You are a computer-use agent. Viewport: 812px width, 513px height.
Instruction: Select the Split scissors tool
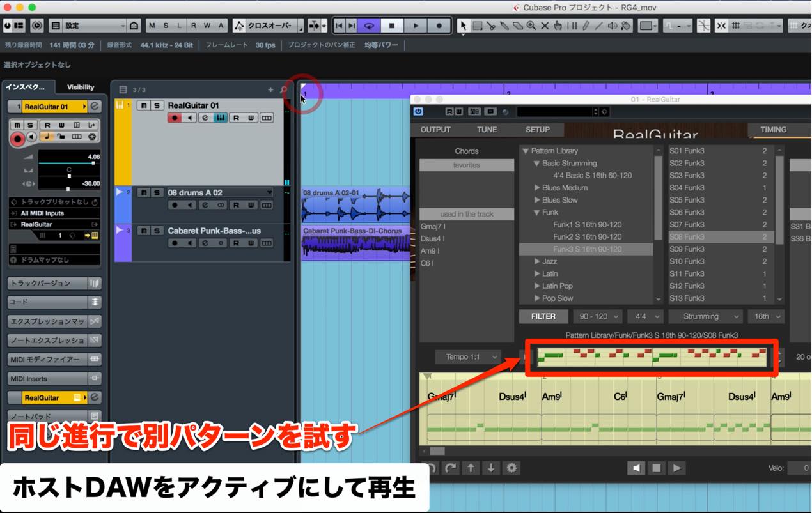(x=490, y=26)
